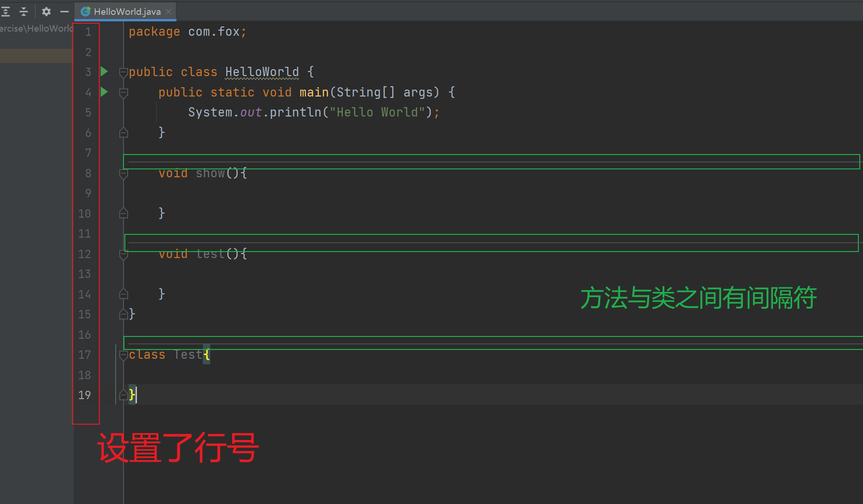Run the HelloWorld class from gutter
This screenshot has width=863, height=504.
[104, 71]
